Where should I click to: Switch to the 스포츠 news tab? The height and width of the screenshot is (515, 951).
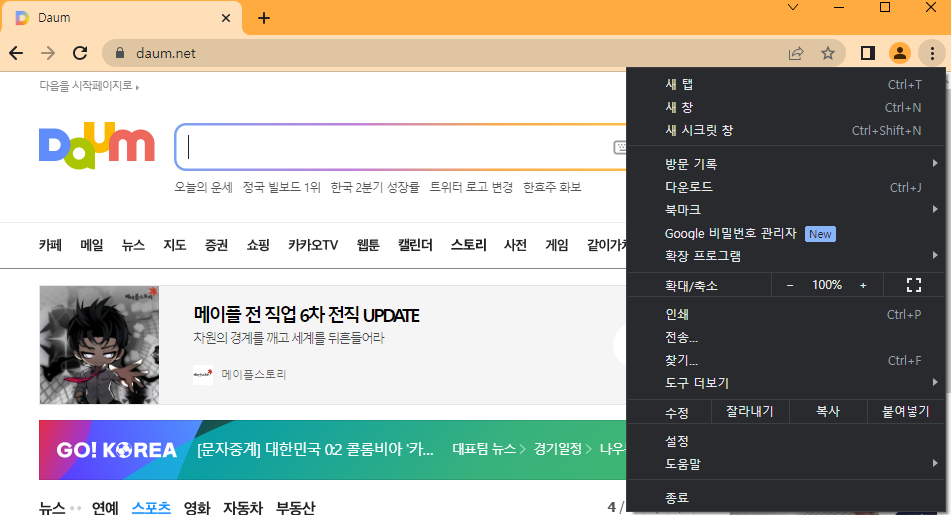click(151, 507)
